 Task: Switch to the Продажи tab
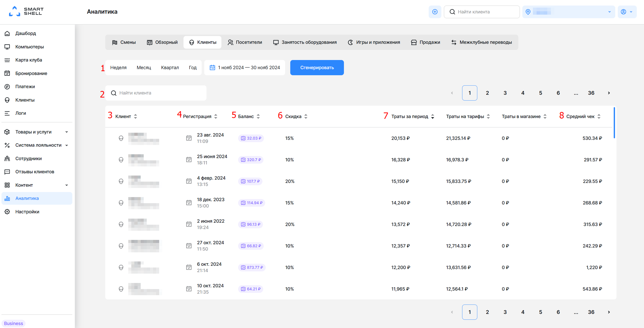(x=425, y=42)
